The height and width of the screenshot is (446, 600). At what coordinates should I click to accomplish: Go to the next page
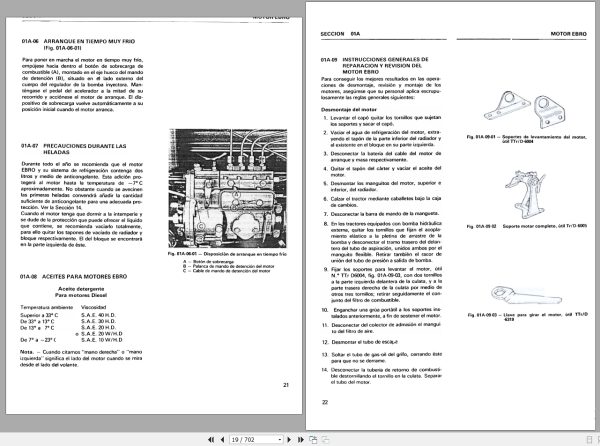coord(289,440)
